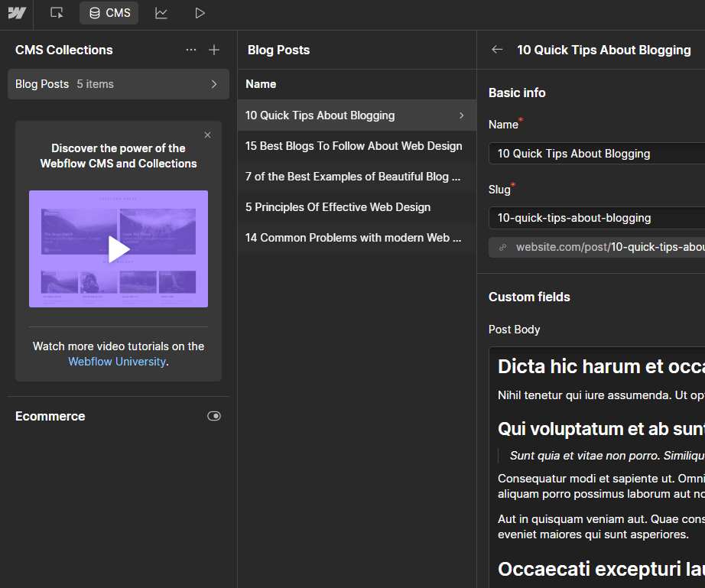The image size is (705, 588).
Task: Open the Webflow University link
Action: point(116,361)
